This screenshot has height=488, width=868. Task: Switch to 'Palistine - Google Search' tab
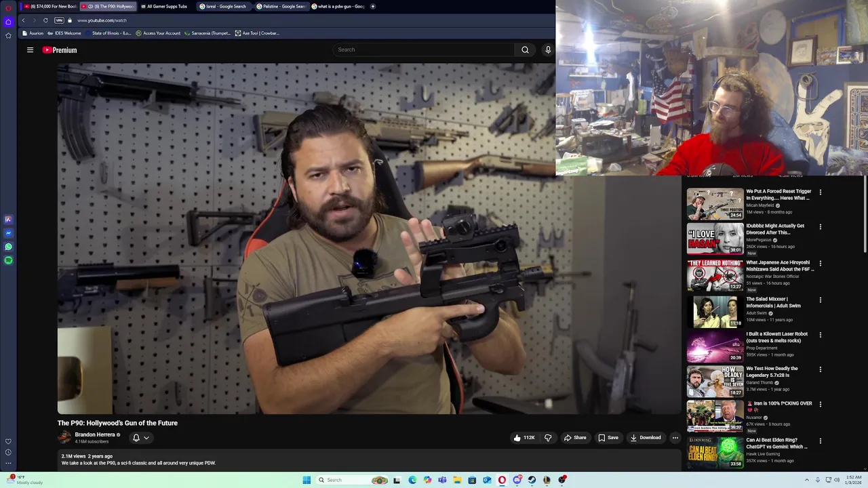tap(282, 6)
